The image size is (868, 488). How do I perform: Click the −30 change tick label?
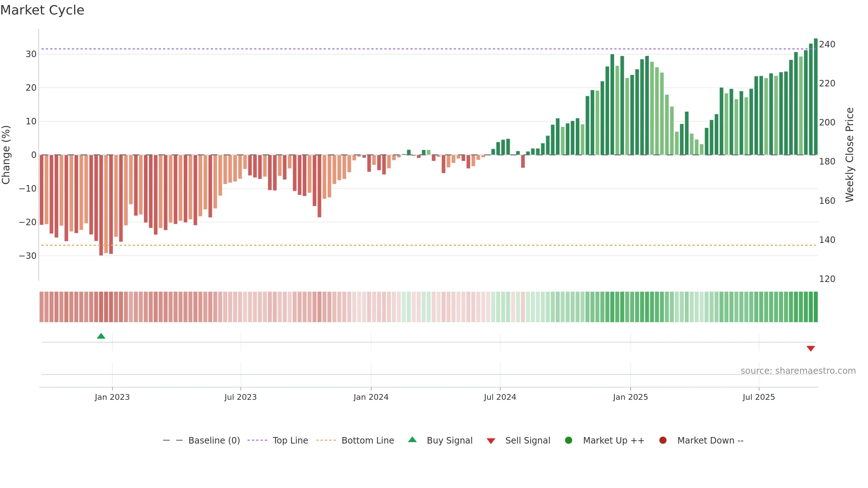click(28, 256)
